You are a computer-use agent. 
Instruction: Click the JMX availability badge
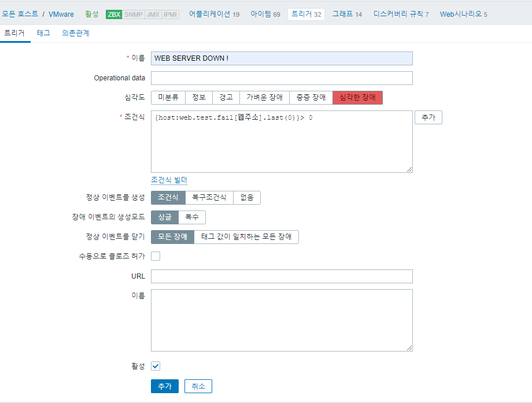tap(153, 14)
